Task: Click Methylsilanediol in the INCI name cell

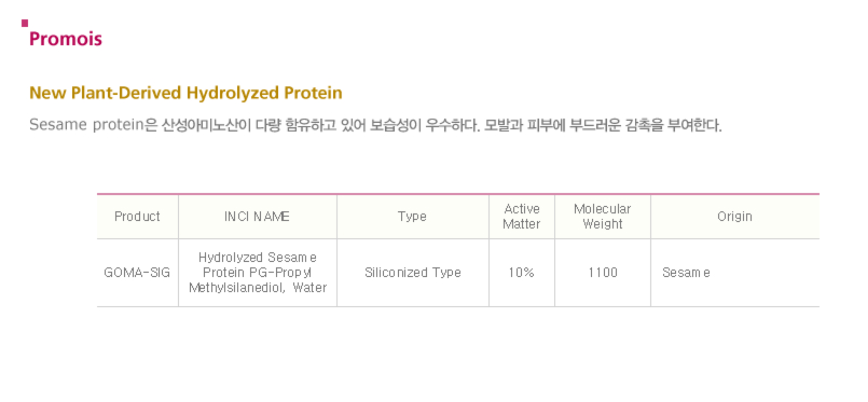Action: point(237,288)
